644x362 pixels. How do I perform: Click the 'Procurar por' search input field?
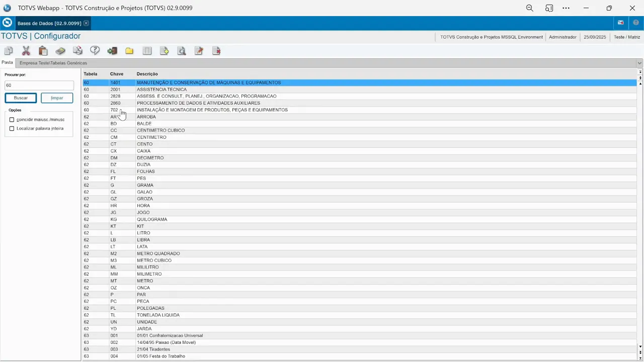click(x=39, y=85)
